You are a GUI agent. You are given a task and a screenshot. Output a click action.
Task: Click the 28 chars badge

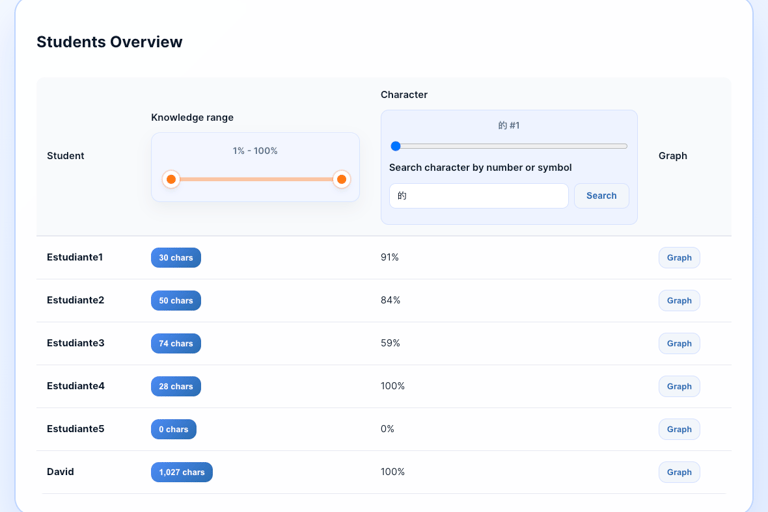(x=176, y=386)
